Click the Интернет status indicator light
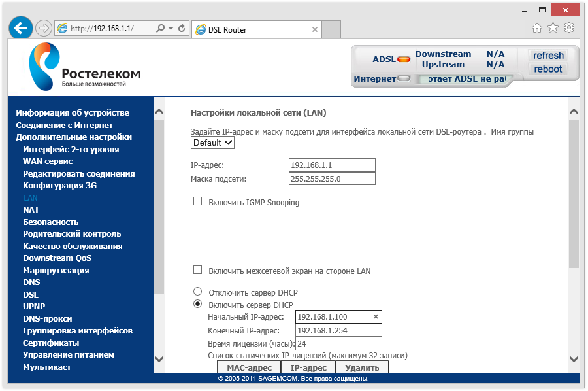The height and width of the screenshot is (391, 588). coord(404,79)
